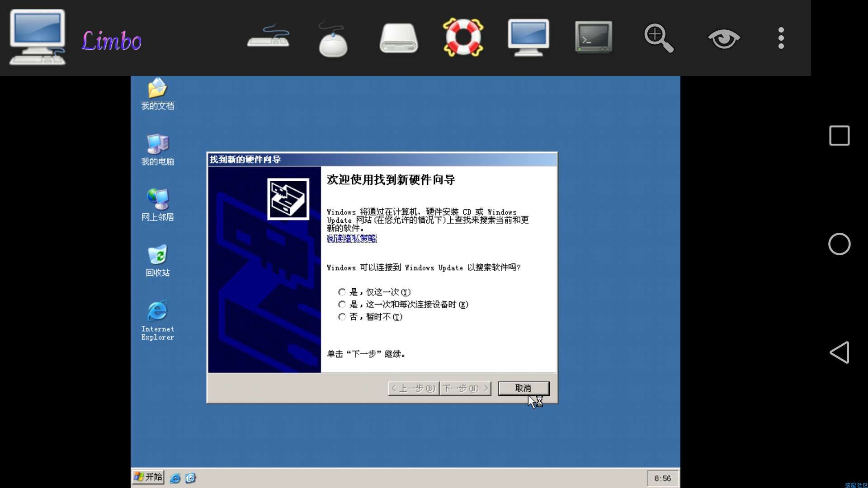Tap the Limbo computer logo icon
868x488 pixels.
(38, 38)
